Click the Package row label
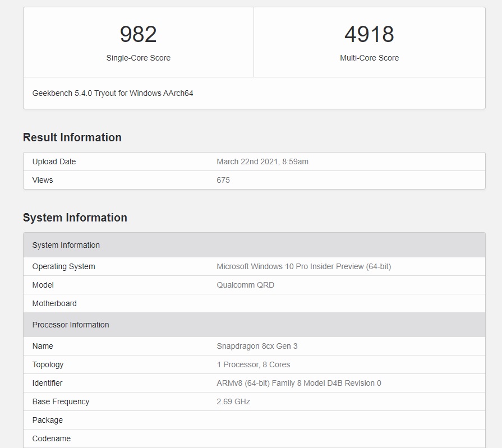This screenshot has height=448, width=502. [x=48, y=420]
